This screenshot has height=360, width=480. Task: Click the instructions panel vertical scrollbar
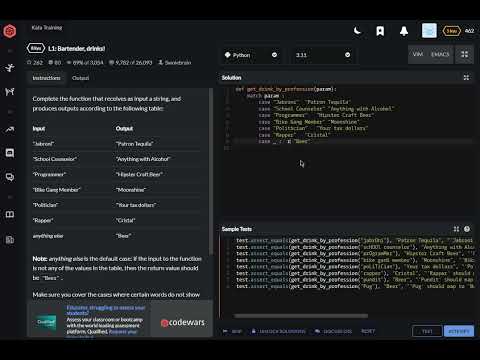[211, 172]
